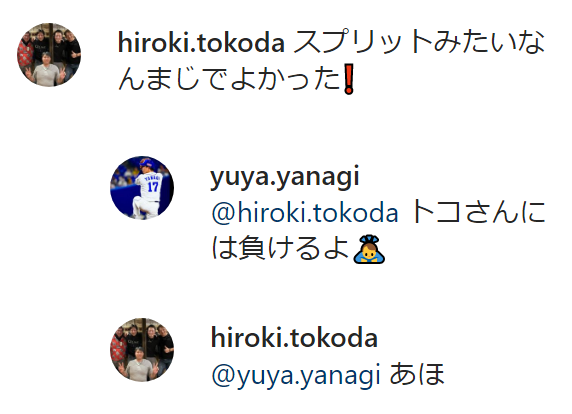This screenshot has width=572, height=414.
Task: Visit hiroki.tokoda profile from top comment username
Action: [201, 43]
